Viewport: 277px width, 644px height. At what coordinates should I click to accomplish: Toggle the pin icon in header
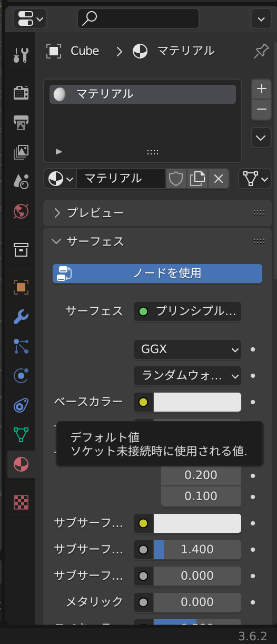pyautogui.click(x=261, y=51)
